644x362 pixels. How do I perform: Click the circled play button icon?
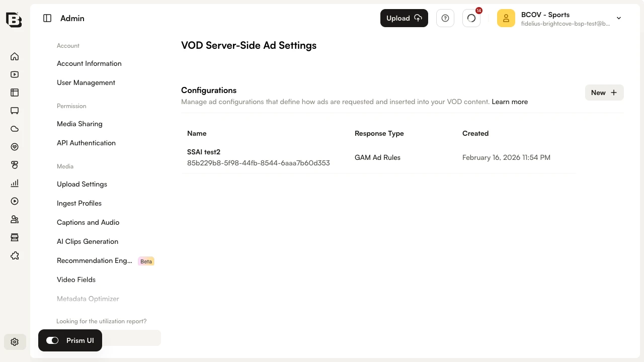click(x=15, y=201)
